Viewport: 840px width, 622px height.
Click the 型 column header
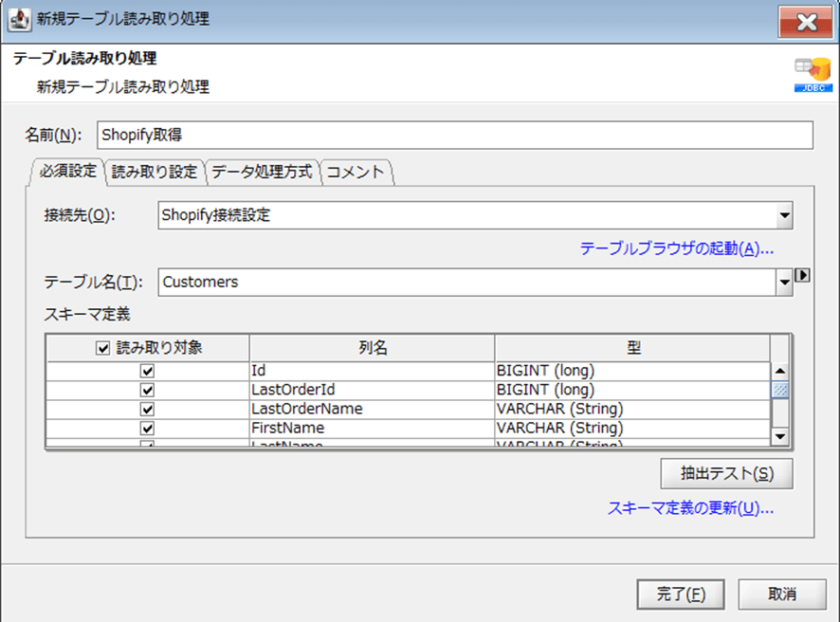[632, 348]
